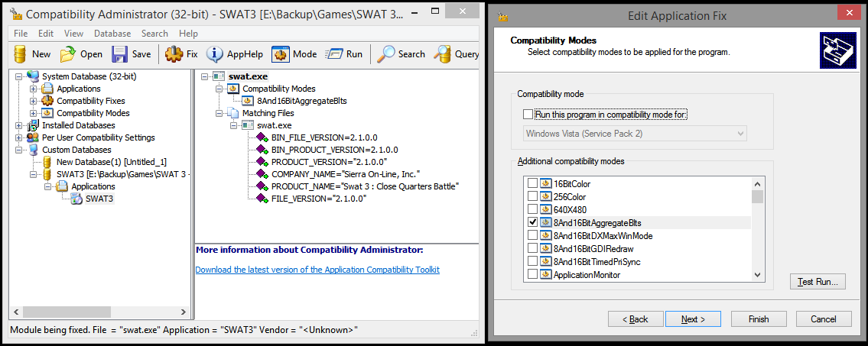The height and width of the screenshot is (346, 868).
Task: Open the File menu
Action: pyautogui.click(x=21, y=34)
